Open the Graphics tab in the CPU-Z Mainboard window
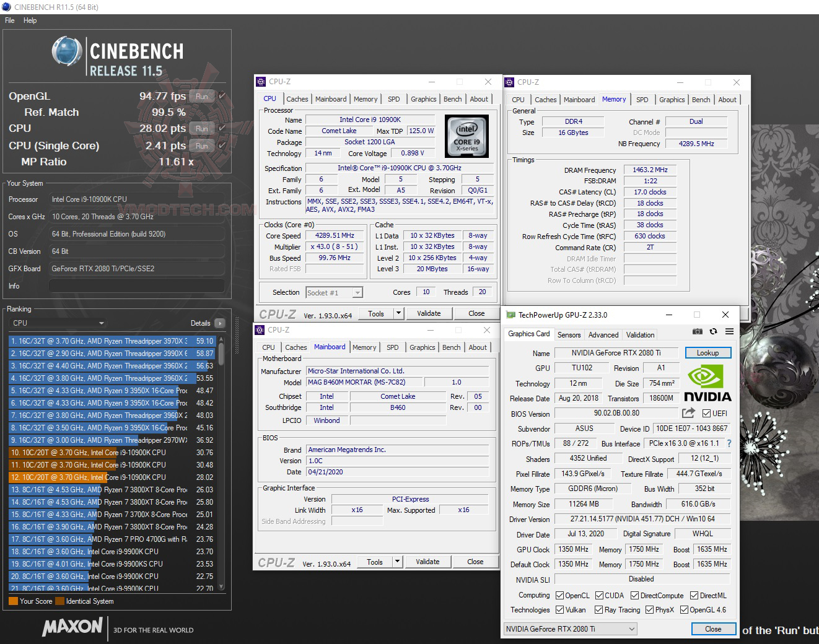Image resolution: width=819 pixels, height=644 pixels. click(x=423, y=347)
